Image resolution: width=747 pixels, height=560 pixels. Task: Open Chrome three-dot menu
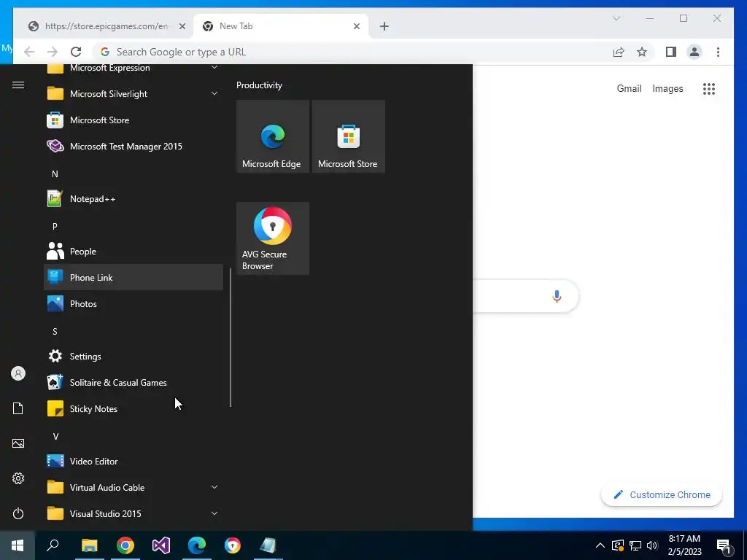point(718,52)
